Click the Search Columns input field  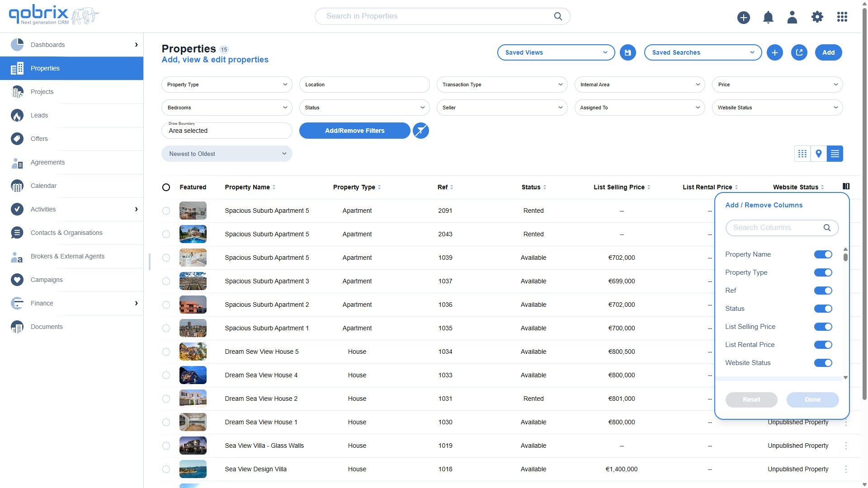[x=775, y=228]
